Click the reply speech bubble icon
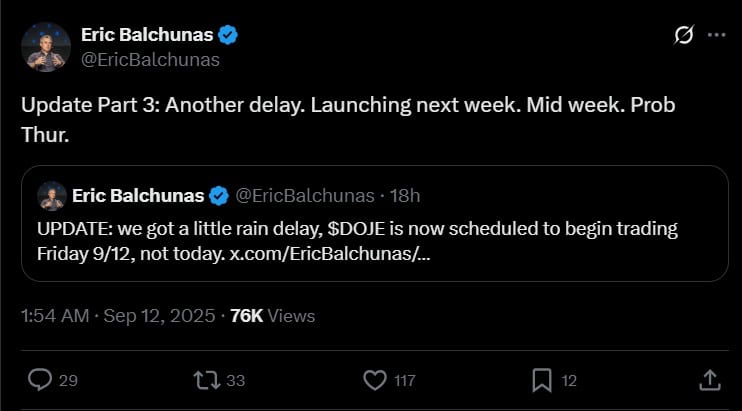This screenshot has height=411, width=742. (41, 380)
